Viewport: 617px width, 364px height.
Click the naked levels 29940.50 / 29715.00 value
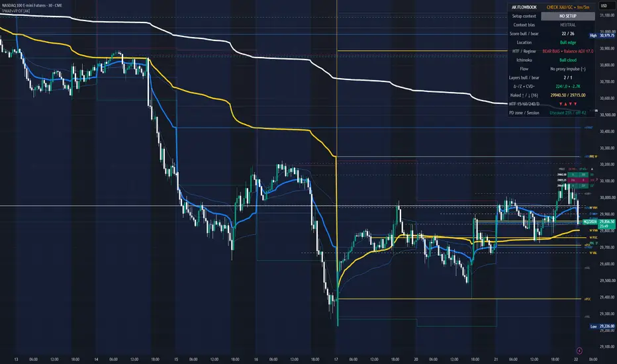pos(568,95)
